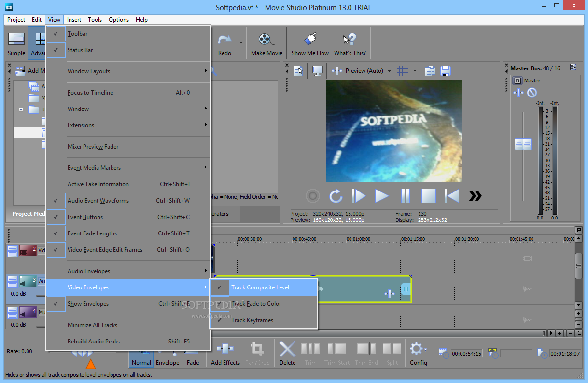The height and width of the screenshot is (383, 588).
Task: Delete the selected event
Action: (x=287, y=353)
